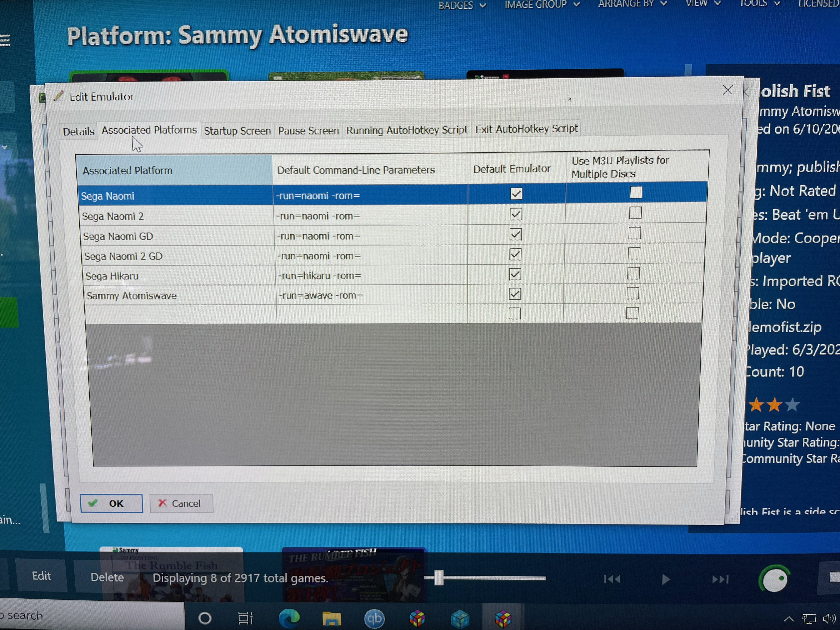Open Task View on taskbar
Viewport: 840px width, 630px height.
tap(245, 618)
